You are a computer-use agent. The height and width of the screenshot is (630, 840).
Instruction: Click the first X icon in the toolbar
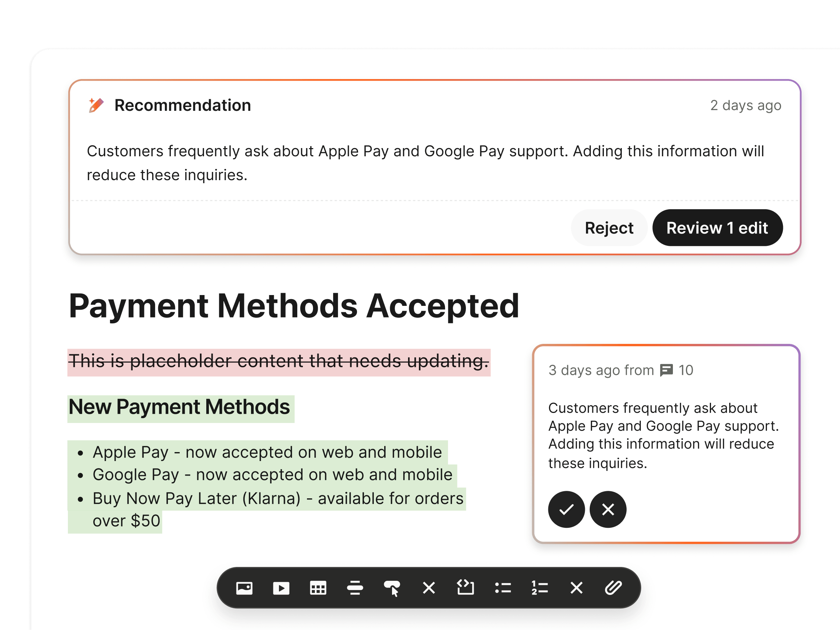coord(429,588)
